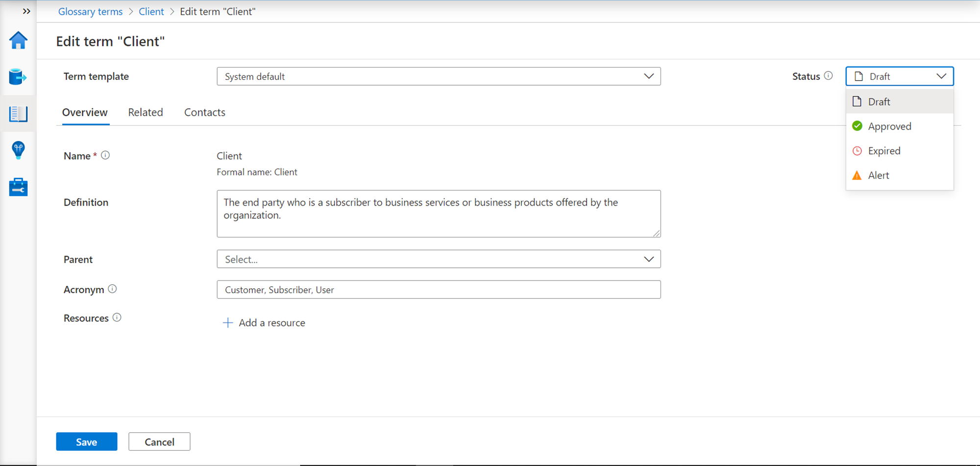Select Approved status option
The width and height of the screenshot is (980, 466).
coord(889,126)
